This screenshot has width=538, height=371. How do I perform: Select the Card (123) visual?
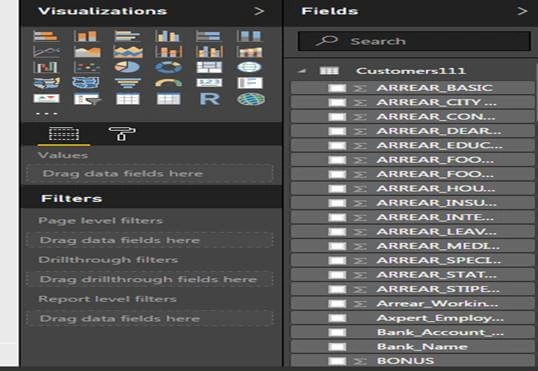click(209, 83)
